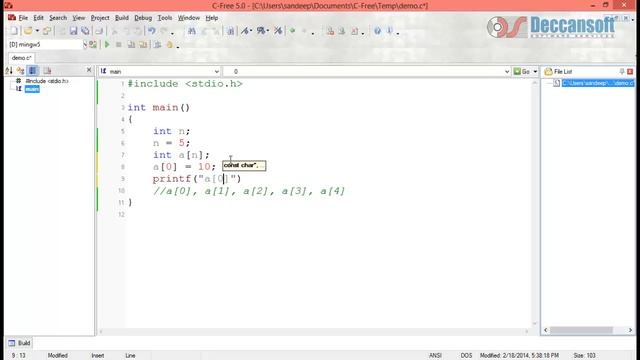Click the Go button
640x360 pixels.
(522, 71)
